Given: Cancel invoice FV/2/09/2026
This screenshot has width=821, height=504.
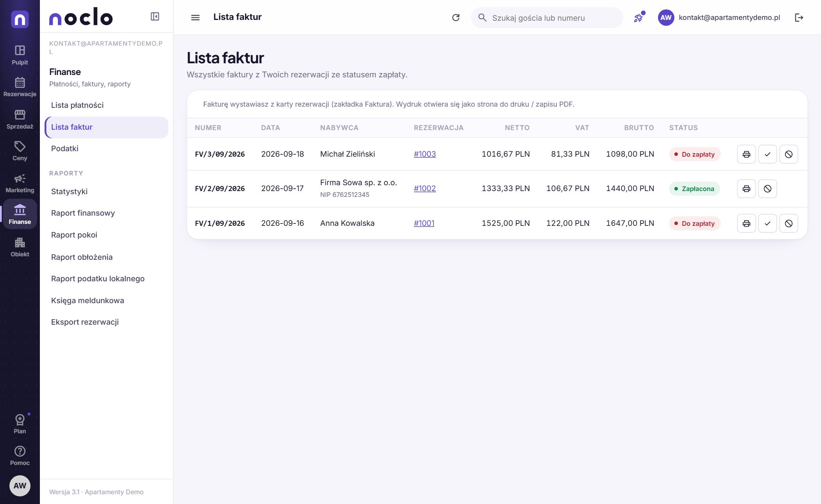Looking at the screenshot, I should pos(767,189).
